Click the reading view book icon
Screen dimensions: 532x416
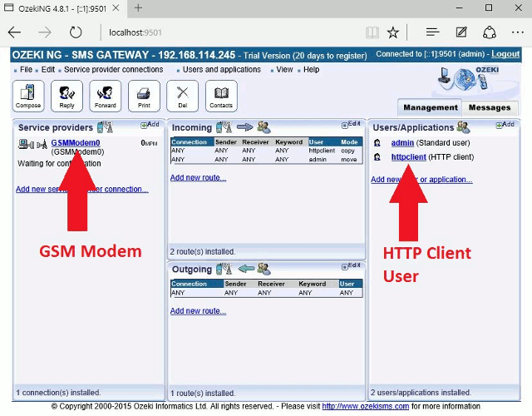tap(372, 32)
